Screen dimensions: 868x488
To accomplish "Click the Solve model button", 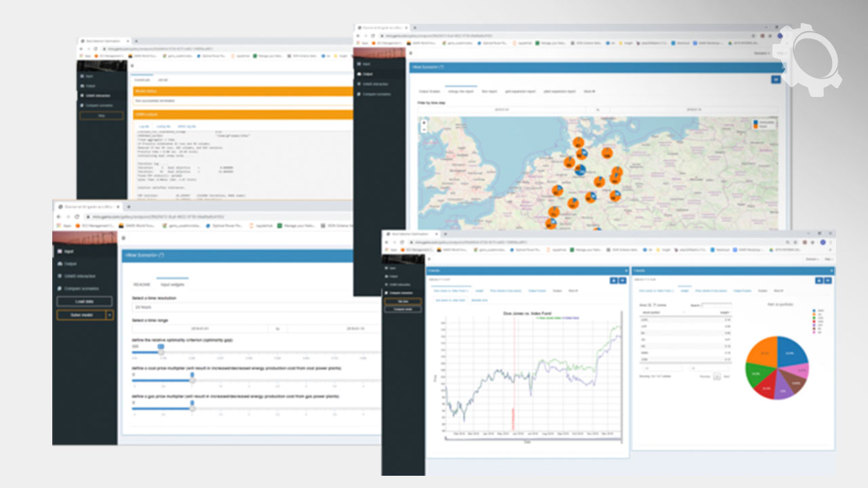I will [81, 315].
